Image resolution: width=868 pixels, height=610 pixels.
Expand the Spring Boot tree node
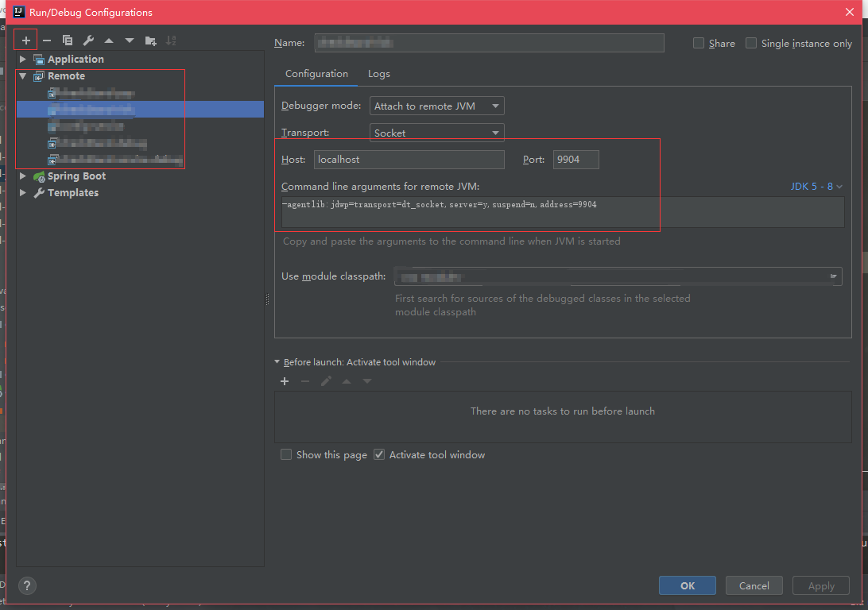[23, 176]
